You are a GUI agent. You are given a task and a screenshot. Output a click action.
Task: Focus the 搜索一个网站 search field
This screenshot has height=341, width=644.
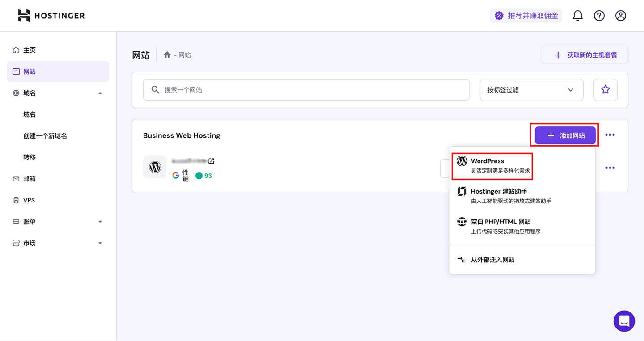(x=306, y=90)
